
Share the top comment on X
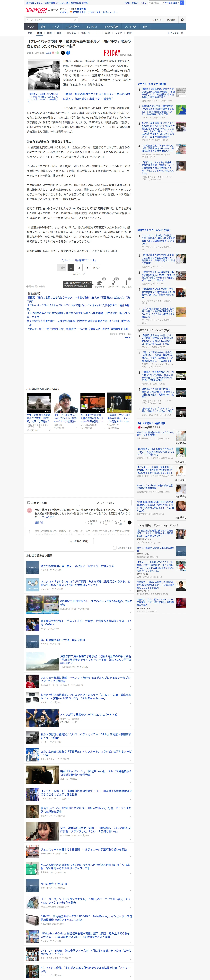click(130, 523)
